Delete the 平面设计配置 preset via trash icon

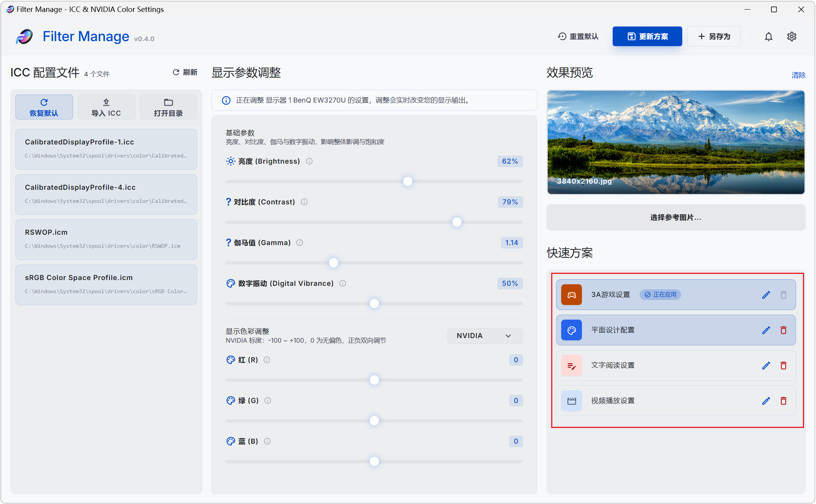click(x=783, y=330)
